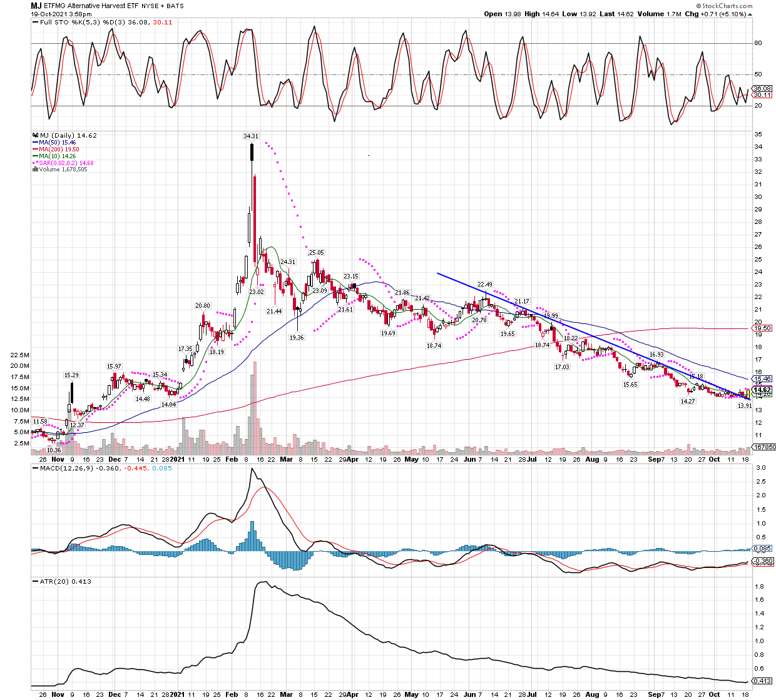This screenshot has height=700, width=776.
Task: Click the 20.80 January price annotation
Action: (203, 306)
